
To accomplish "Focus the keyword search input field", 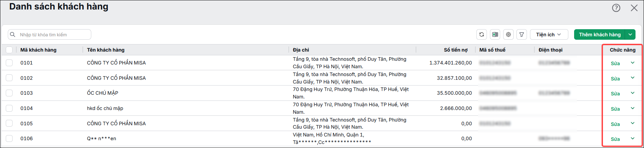I will coord(50,35).
